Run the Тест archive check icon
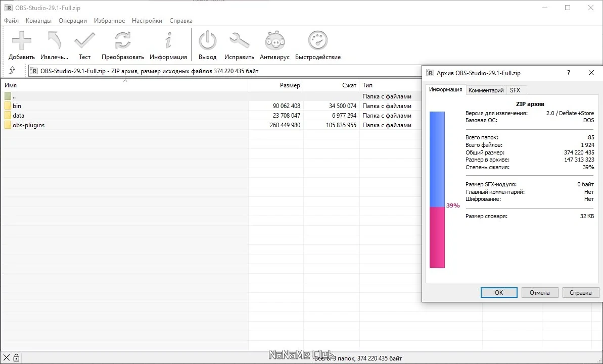The width and height of the screenshot is (603, 364). coord(84,41)
